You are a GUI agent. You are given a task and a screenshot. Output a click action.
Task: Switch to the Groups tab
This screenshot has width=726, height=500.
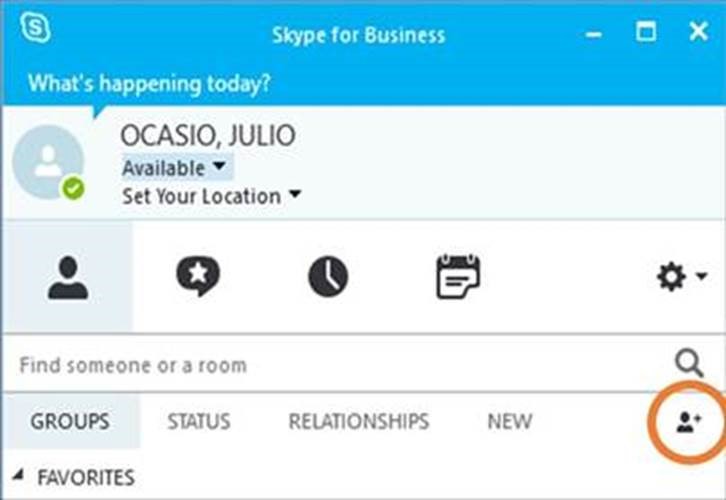click(x=70, y=421)
